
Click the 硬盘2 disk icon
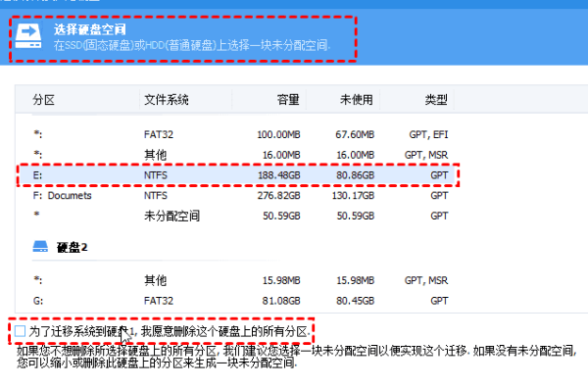(x=40, y=247)
